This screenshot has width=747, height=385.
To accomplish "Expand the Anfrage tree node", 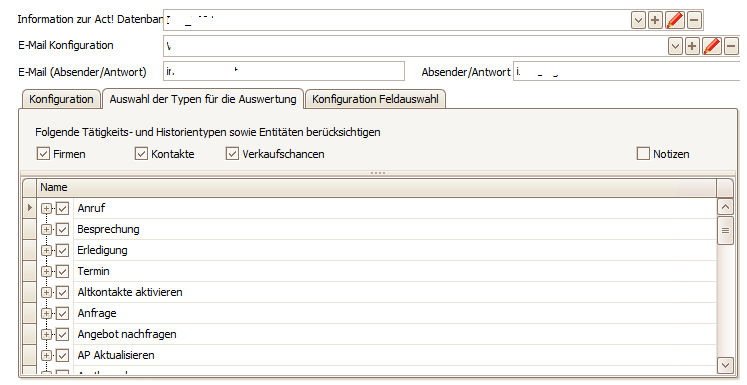I will tap(46, 313).
